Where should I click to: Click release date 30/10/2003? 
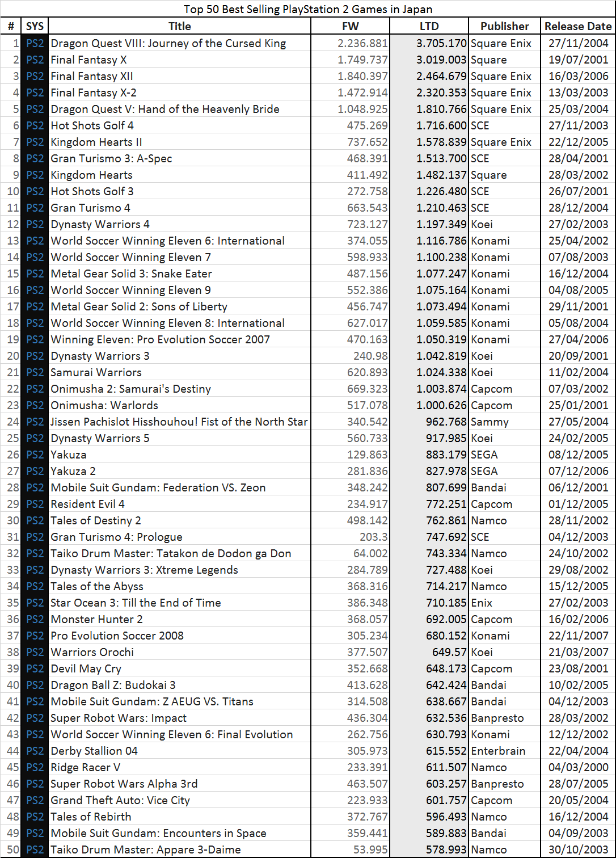578,849
